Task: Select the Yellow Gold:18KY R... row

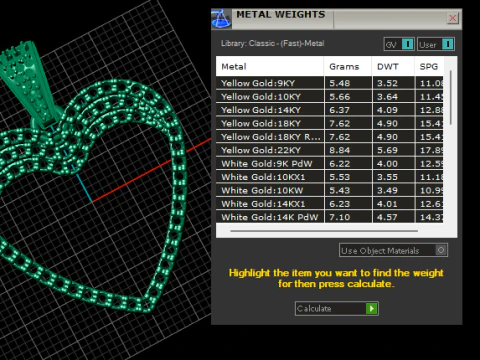Action: pyautogui.click(x=330, y=137)
